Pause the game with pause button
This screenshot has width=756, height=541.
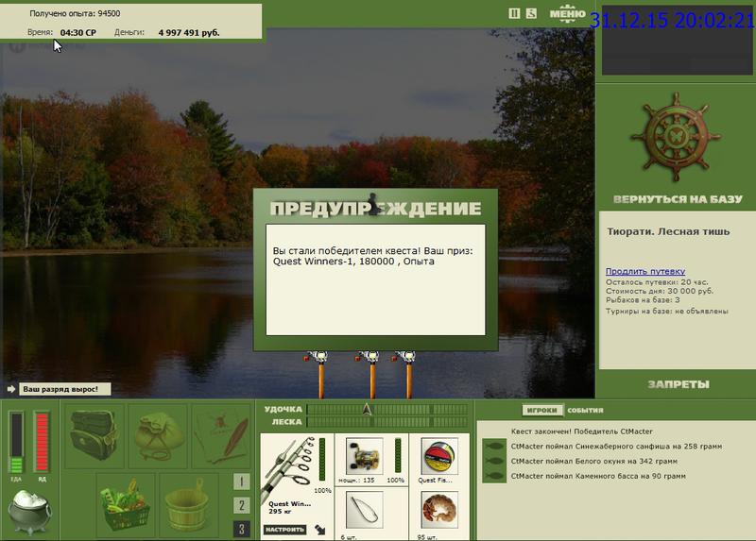pyautogui.click(x=514, y=13)
